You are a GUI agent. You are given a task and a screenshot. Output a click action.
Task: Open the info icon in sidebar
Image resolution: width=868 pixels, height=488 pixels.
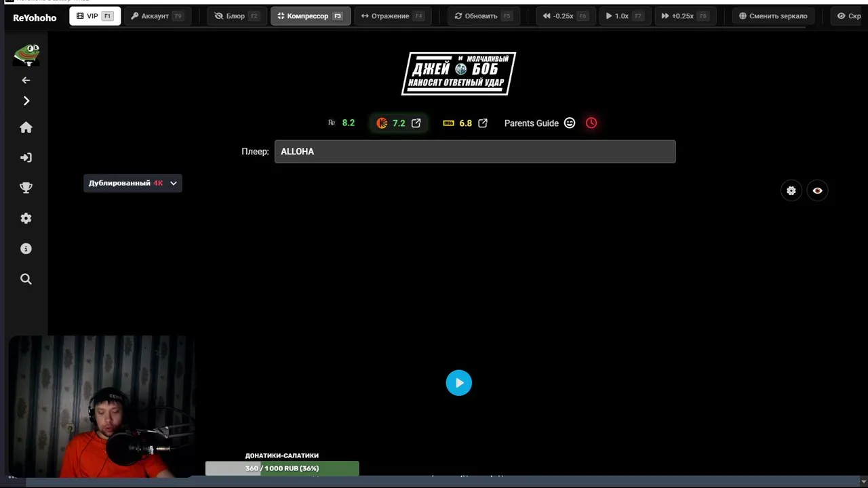26,249
